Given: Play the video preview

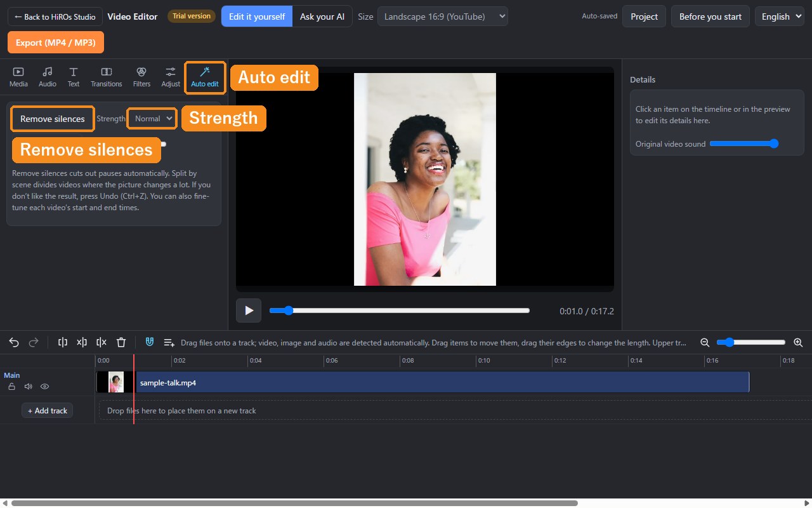Looking at the screenshot, I should 249,311.
